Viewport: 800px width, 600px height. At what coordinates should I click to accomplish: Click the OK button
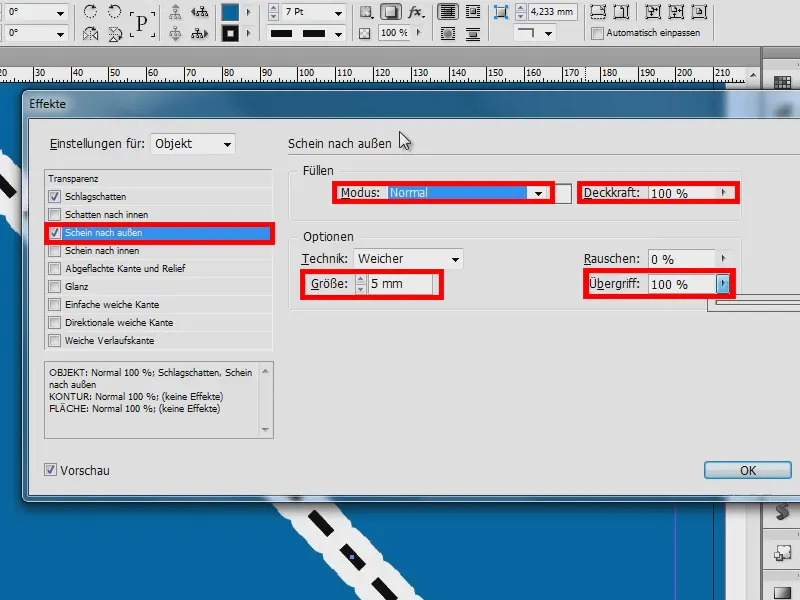[747, 470]
